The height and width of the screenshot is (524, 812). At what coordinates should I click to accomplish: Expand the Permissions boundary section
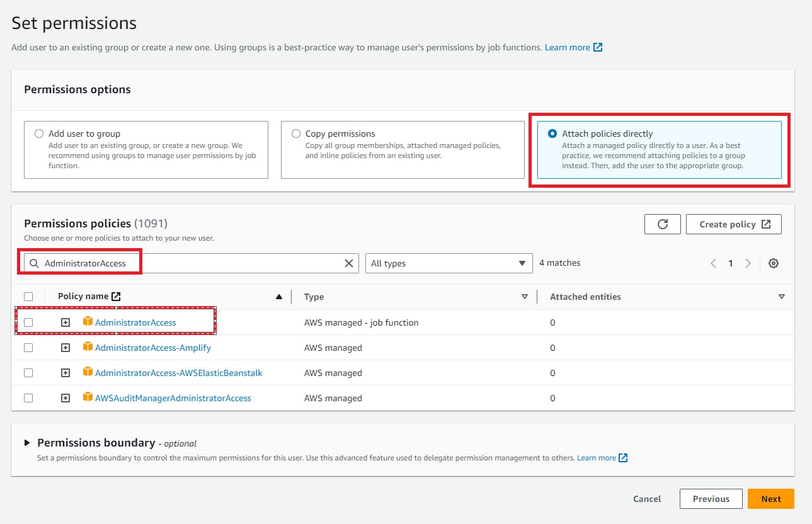(27, 443)
